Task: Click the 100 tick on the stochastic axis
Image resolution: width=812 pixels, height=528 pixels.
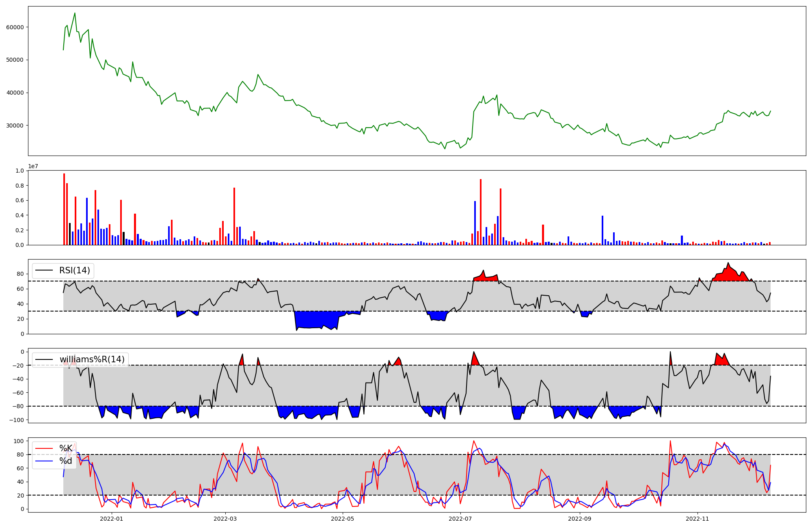Action: point(19,441)
